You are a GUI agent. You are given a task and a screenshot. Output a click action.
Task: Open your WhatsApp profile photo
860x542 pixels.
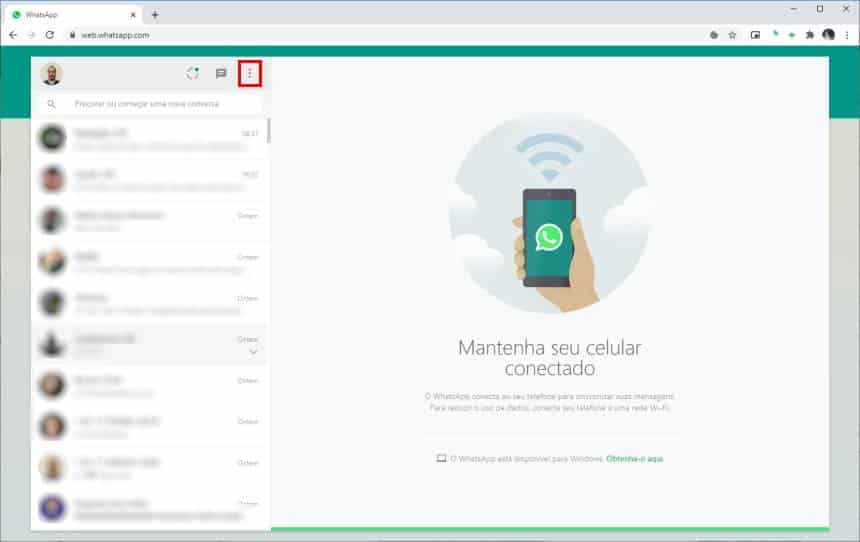pos(52,74)
